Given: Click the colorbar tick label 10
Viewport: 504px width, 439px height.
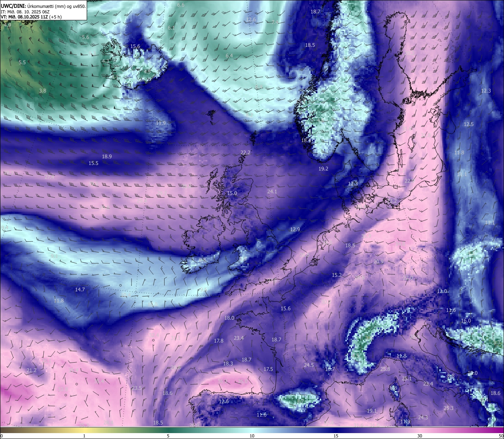Looking at the screenshot, I should click(x=252, y=436).
